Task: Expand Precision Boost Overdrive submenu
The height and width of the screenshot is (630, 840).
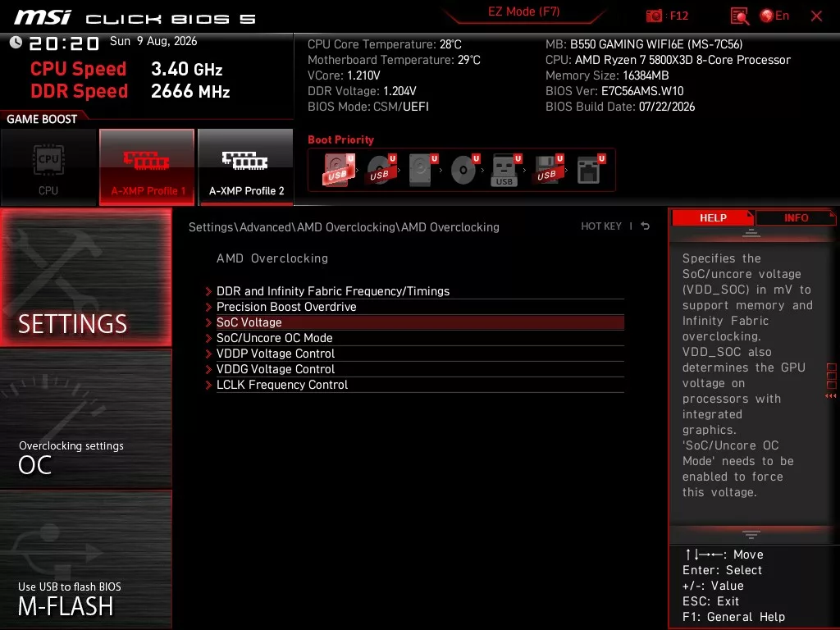Action: pos(414,307)
